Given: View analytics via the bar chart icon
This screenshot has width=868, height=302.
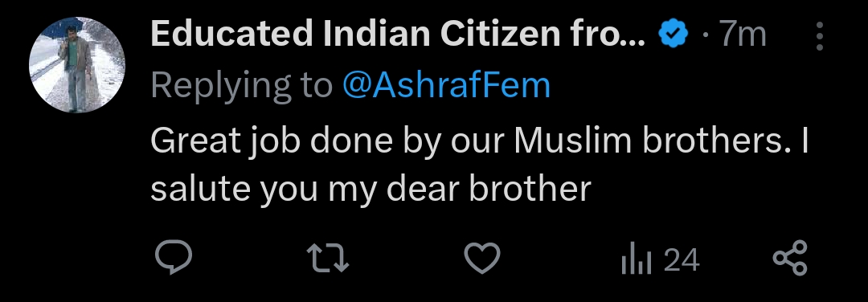Looking at the screenshot, I should [636, 259].
